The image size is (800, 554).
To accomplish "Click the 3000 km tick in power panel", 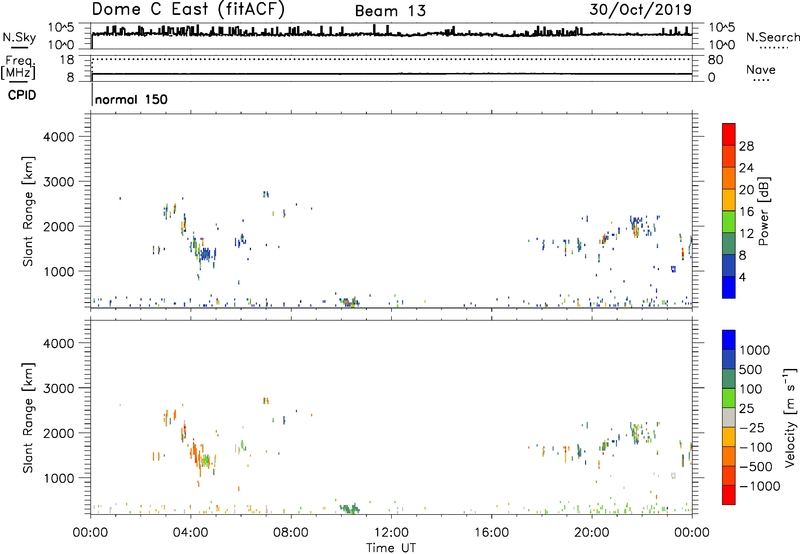I will (x=59, y=182).
